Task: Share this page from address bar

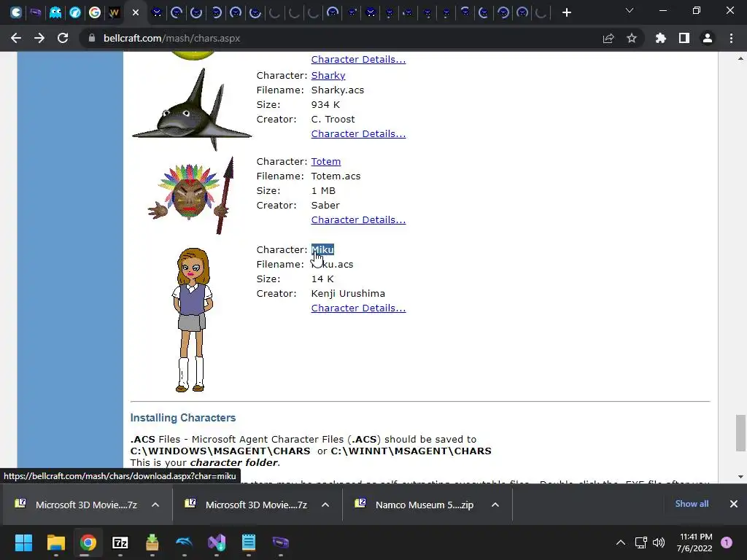Action: click(608, 38)
